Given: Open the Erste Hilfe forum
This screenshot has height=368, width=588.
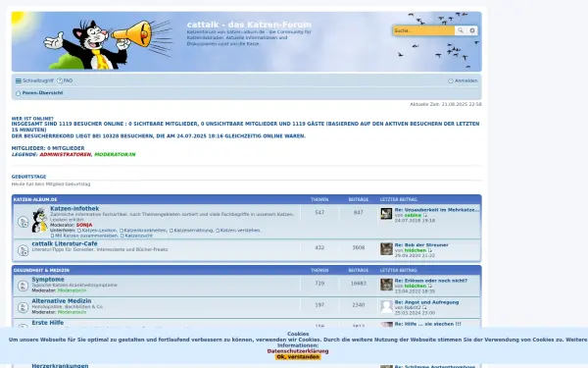Looking at the screenshot, I should [x=48, y=323].
